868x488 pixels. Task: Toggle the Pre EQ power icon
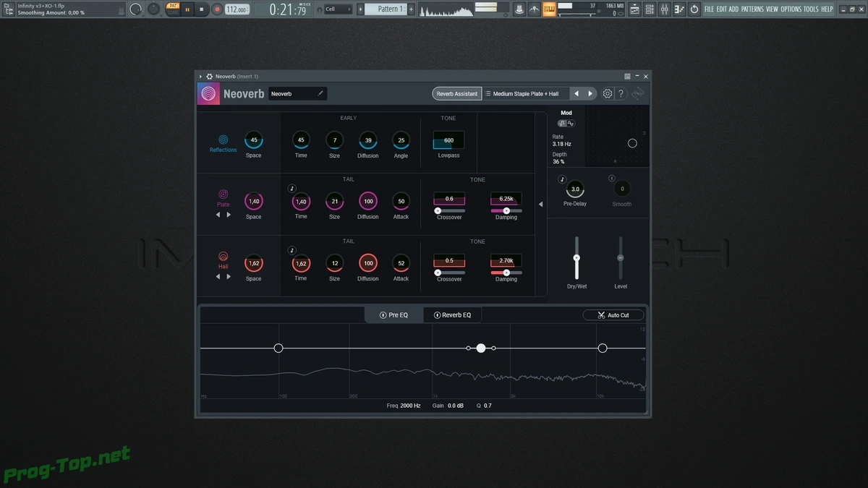(x=383, y=315)
